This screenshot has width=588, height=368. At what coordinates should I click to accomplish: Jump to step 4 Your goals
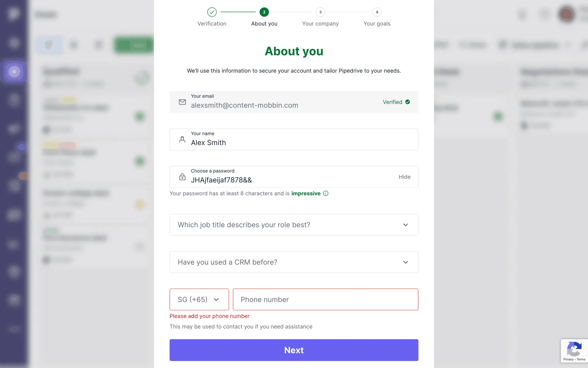pyautogui.click(x=377, y=12)
